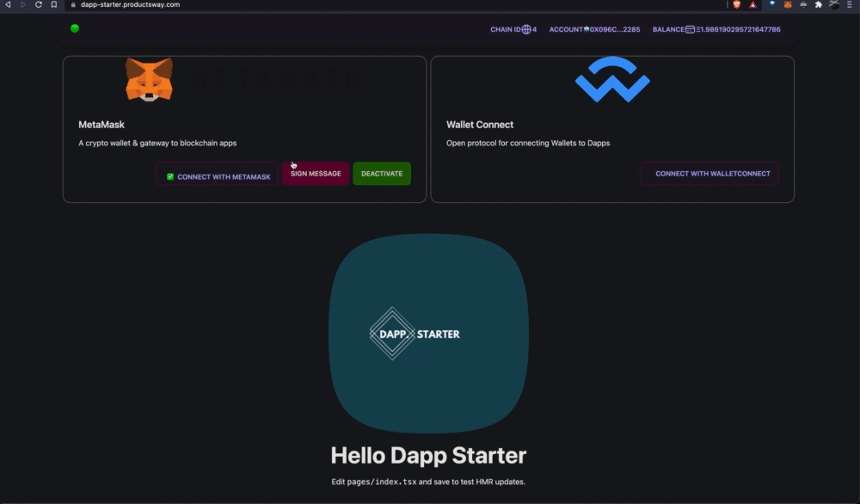Click green checkmark on Connect with MetaMask
This screenshot has width=860, height=504.
(x=170, y=176)
